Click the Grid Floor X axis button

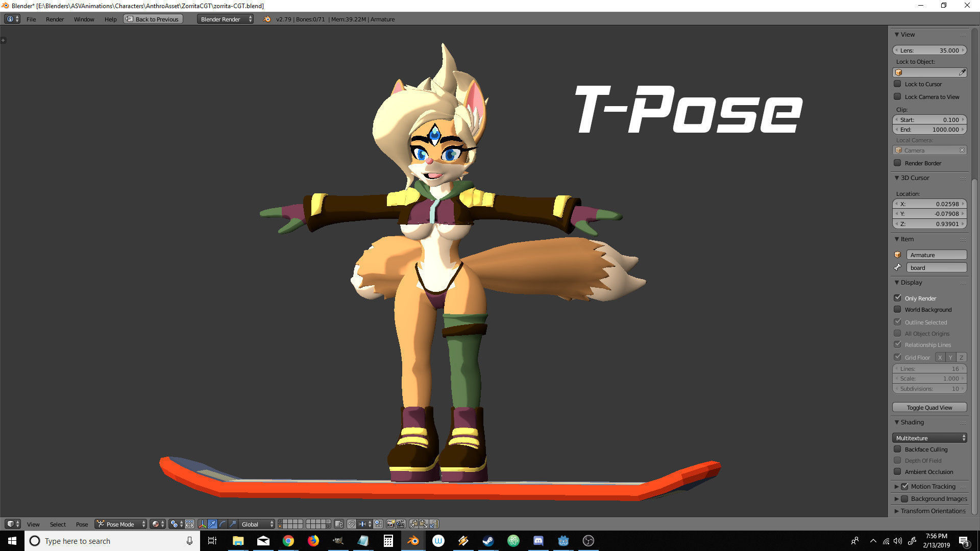[x=940, y=357]
